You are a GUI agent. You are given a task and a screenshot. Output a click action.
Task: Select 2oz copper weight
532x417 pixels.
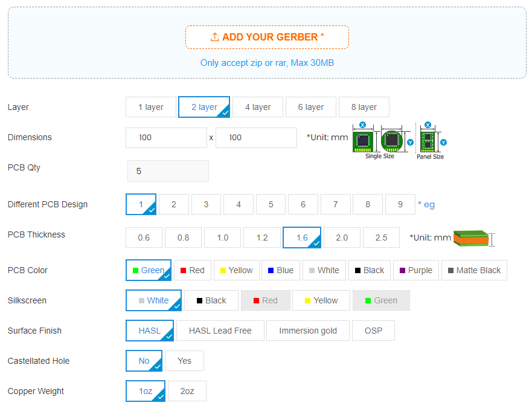tap(187, 391)
